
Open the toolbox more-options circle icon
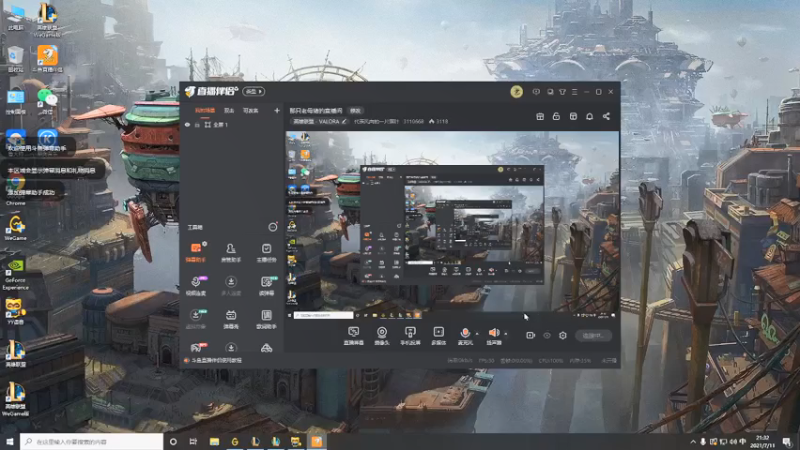point(273,227)
